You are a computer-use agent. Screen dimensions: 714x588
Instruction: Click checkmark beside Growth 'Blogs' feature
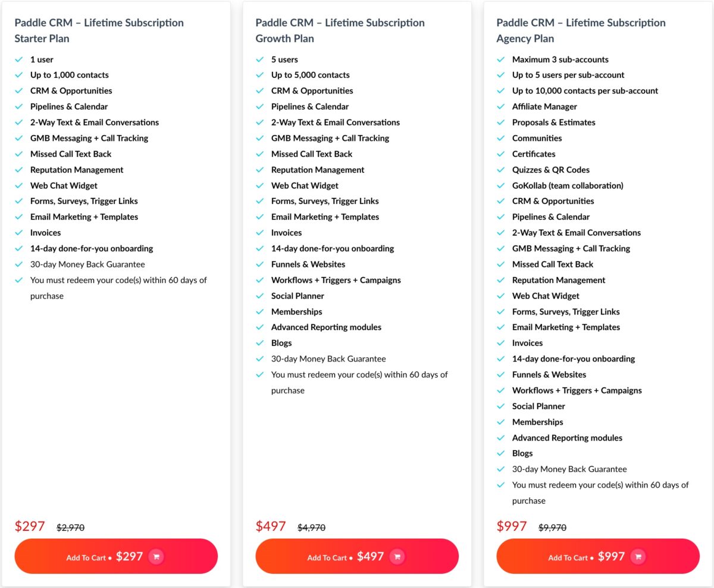click(260, 343)
